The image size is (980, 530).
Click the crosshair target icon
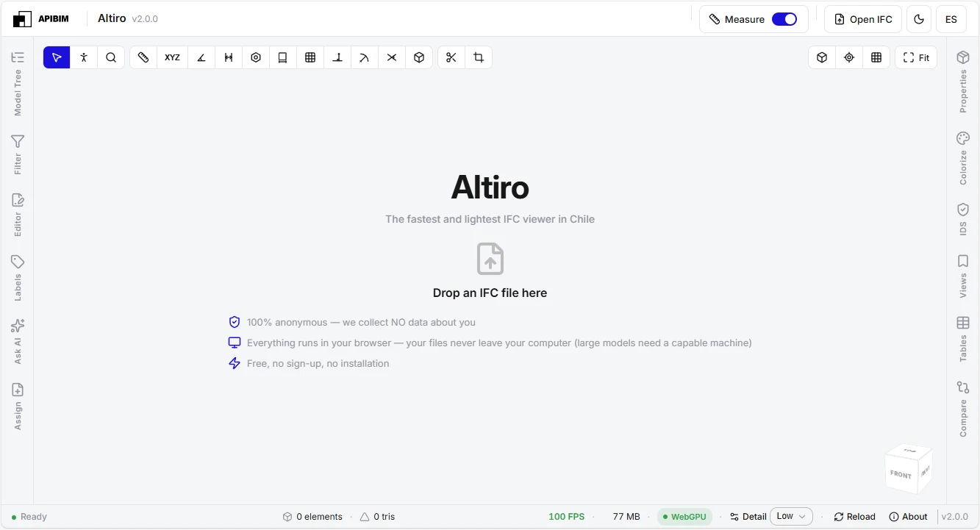pyautogui.click(x=849, y=57)
